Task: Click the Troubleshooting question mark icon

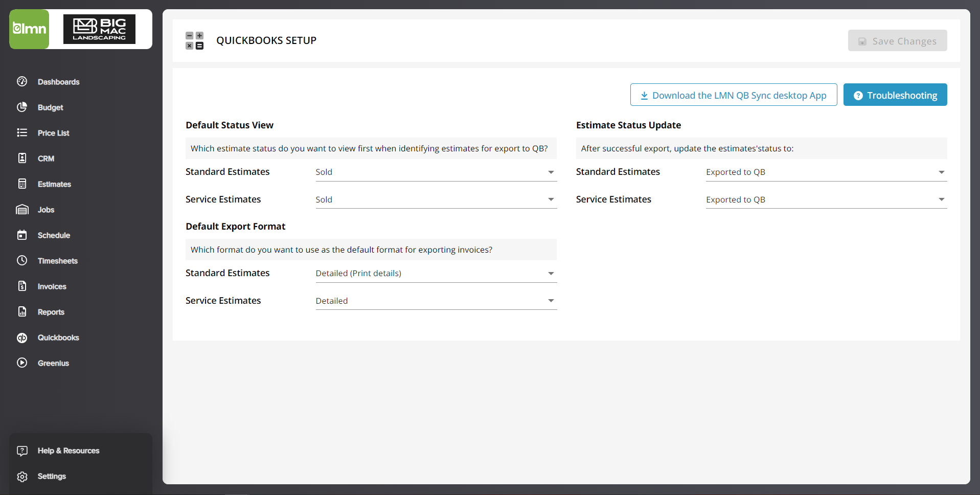Action: [x=858, y=96]
